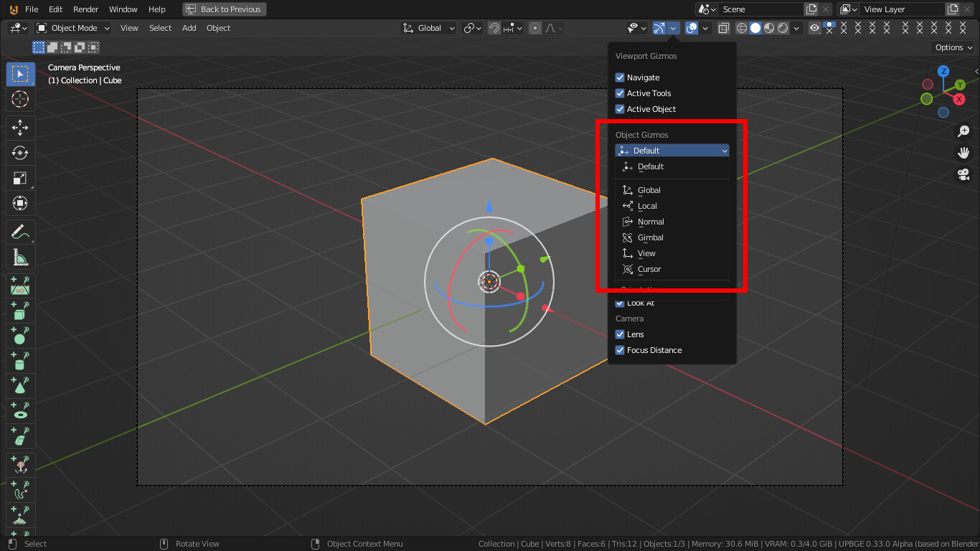Viewport: 980px width, 551px height.
Task: Toggle the Active Object checkbox
Action: click(x=620, y=108)
